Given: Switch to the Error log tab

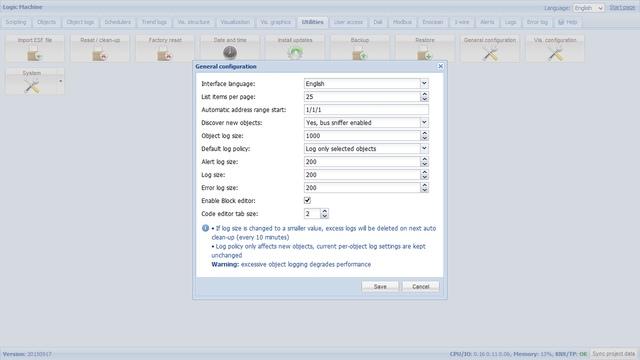Looking at the screenshot, I should pos(537,22).
